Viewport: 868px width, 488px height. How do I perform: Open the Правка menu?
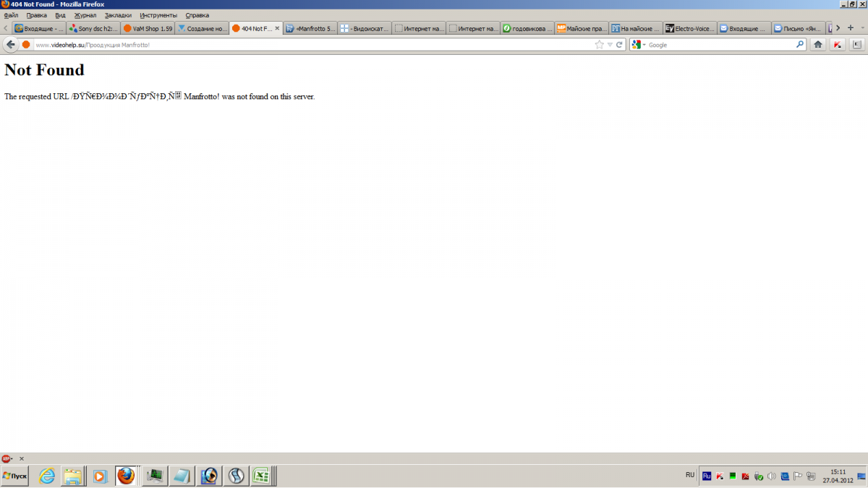point(36,15)
